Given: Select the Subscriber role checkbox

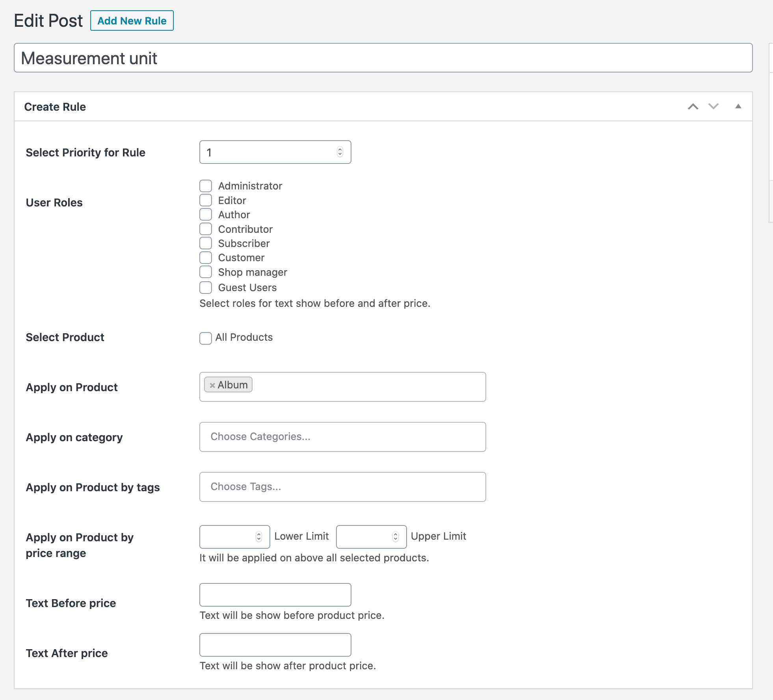Looking at the screenshot, I should click(206, 243).
